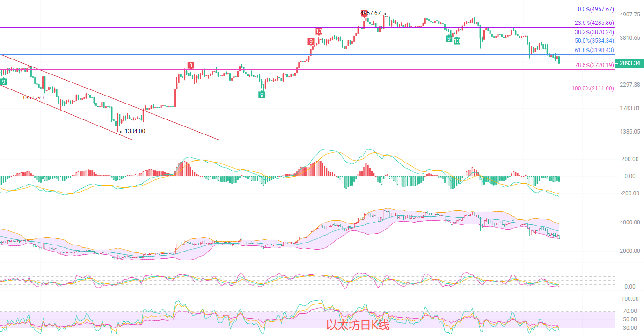Click the red 9 marker beside red 13
Viewport: 644px width, 334px height.
311,42
